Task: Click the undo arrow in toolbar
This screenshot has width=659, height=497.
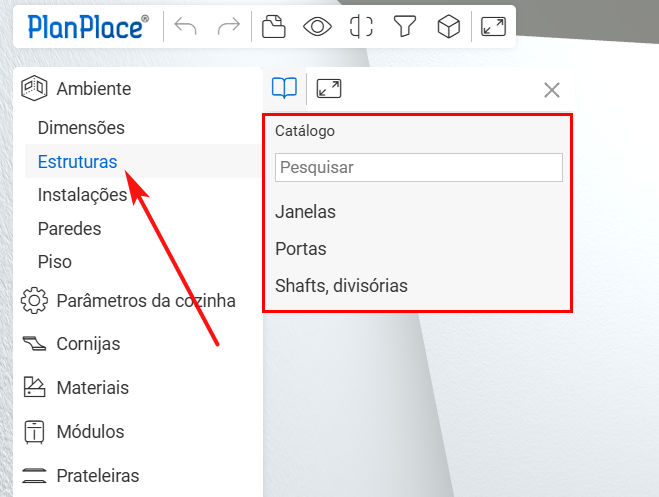Action: [x=185, y=27]
